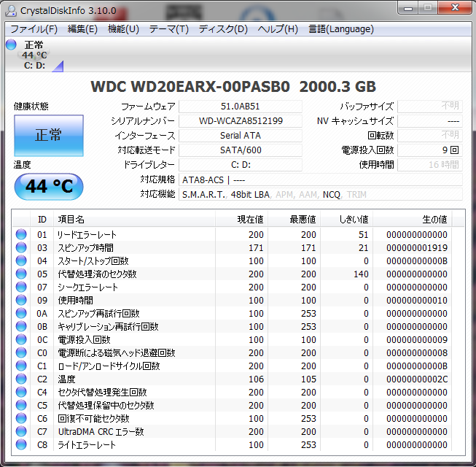The height and width of the screenshot is (467, 476).
Task: Select the 正常 44 °C C: D: disk entry
Action: [35, 55]
